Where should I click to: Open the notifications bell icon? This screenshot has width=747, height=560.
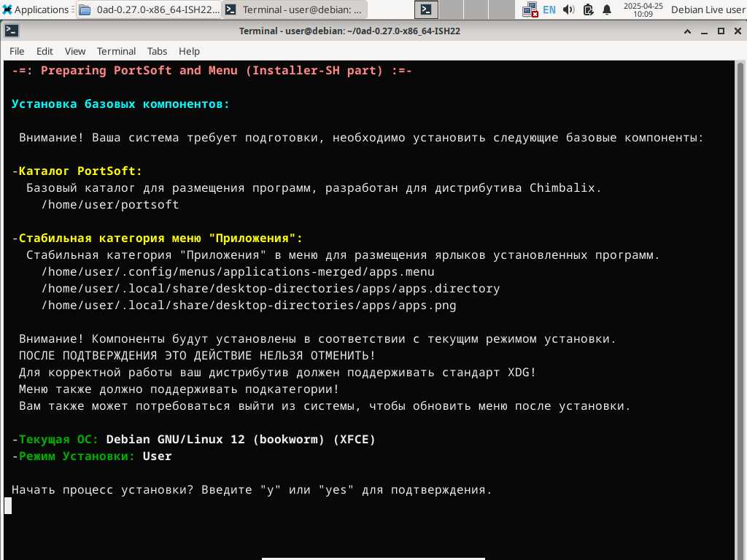[x=607, y=9]
